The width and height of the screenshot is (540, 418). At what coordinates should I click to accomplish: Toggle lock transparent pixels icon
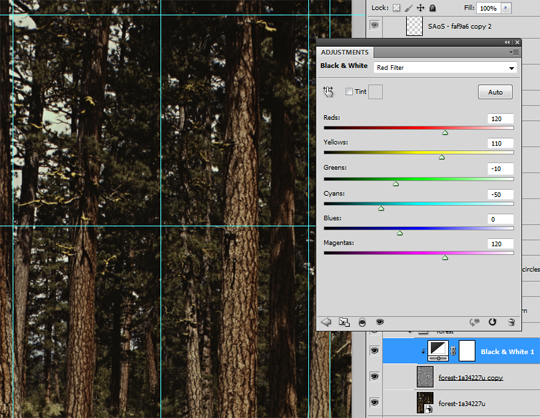tap(397, 8)
